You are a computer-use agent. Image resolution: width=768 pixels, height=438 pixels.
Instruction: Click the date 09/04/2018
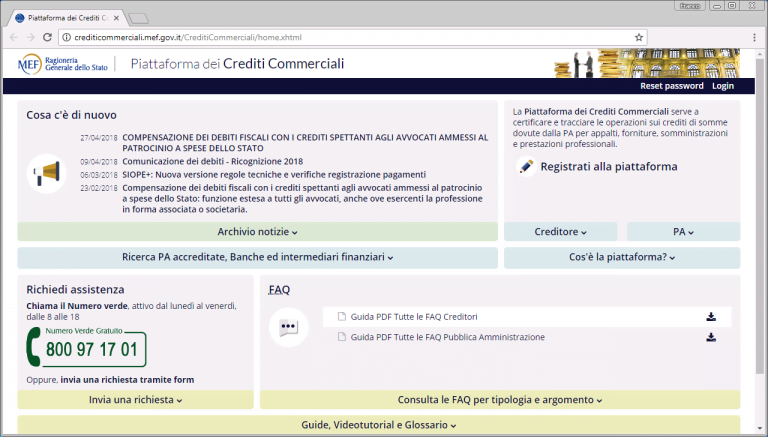pyautogui.click(x=99, y=162)
